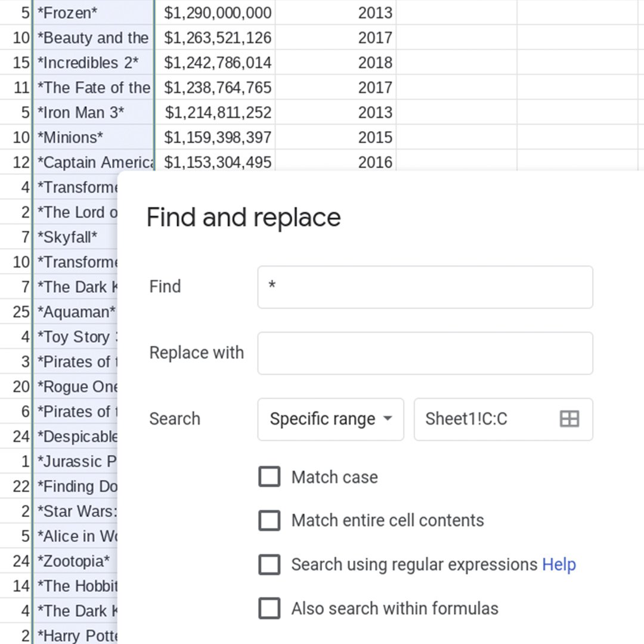Click the Find text field
644x644 pixels.
click(x=425, y=287)
